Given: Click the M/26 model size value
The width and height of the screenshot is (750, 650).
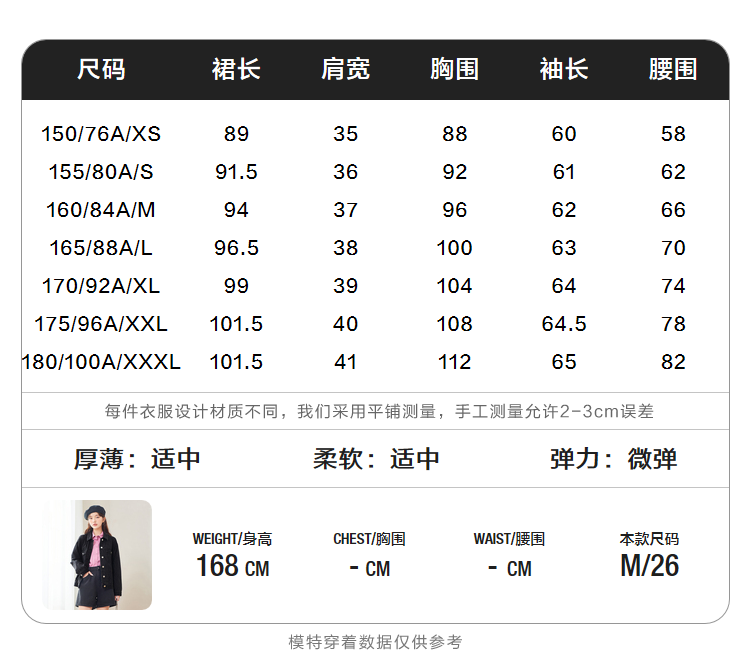Looking at the screenshot, I should pos(650,566).
